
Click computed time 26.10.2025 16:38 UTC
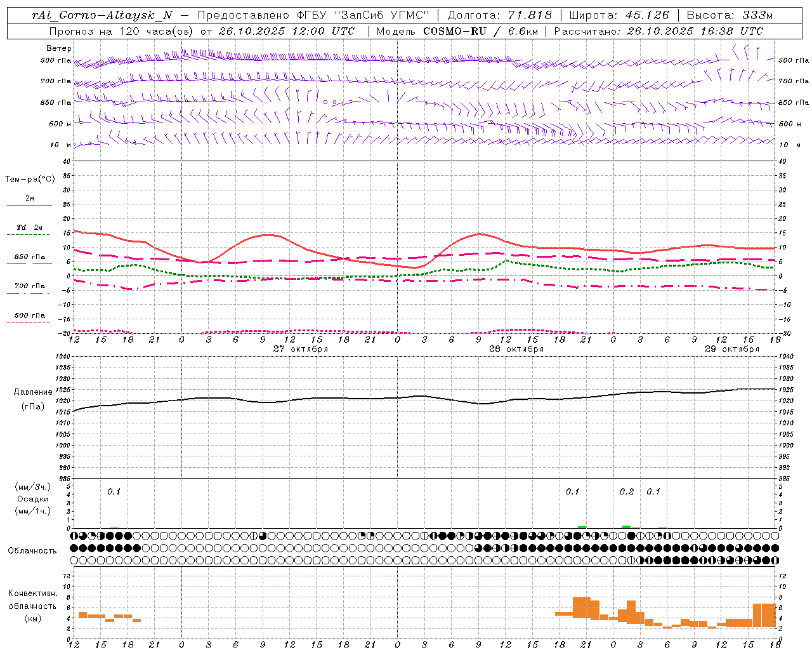695,31
